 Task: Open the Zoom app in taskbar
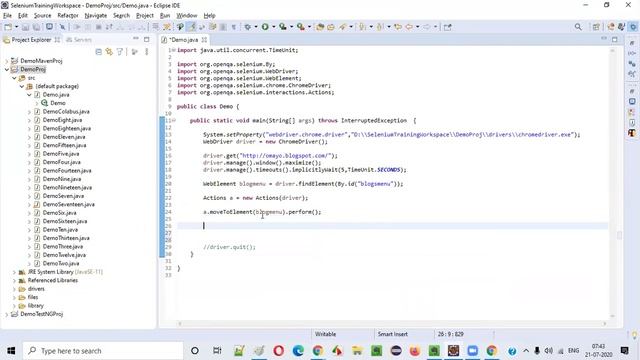472,351
